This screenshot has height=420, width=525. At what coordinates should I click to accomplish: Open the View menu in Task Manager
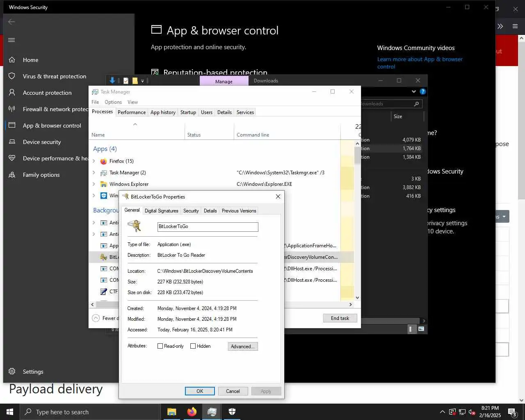point(132,102)
